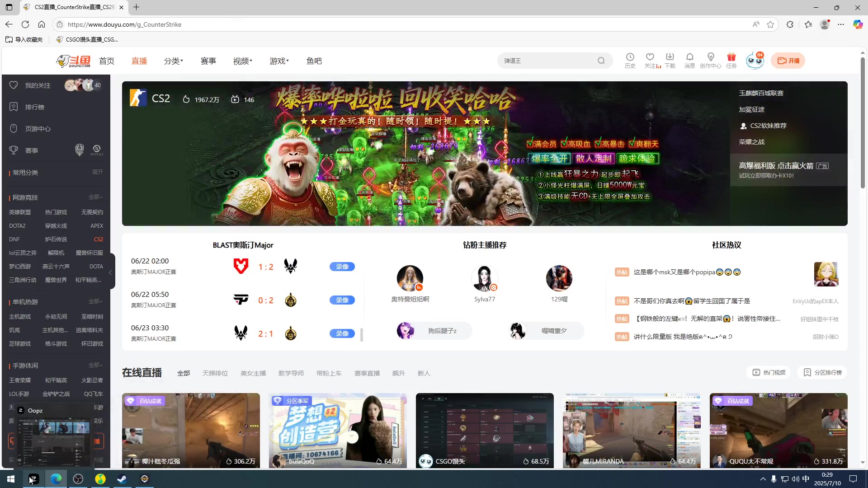Show hidden system tray icons
868x488 pixels.
point(763,479)
